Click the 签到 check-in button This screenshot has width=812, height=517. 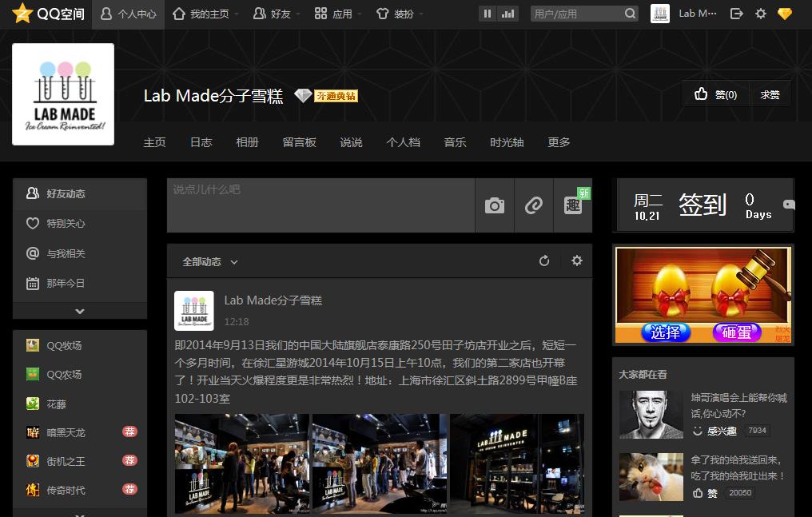(703, 205)
